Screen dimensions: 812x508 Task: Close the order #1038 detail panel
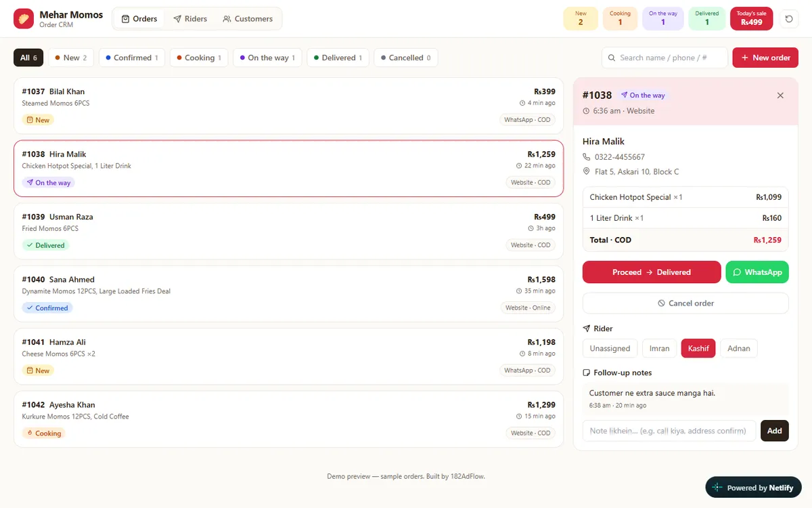point(780,96)
